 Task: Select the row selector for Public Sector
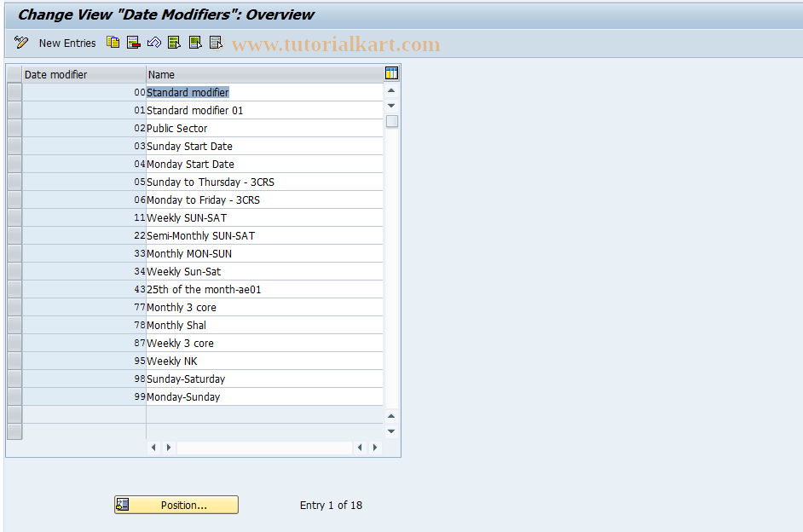coord(14,128)
